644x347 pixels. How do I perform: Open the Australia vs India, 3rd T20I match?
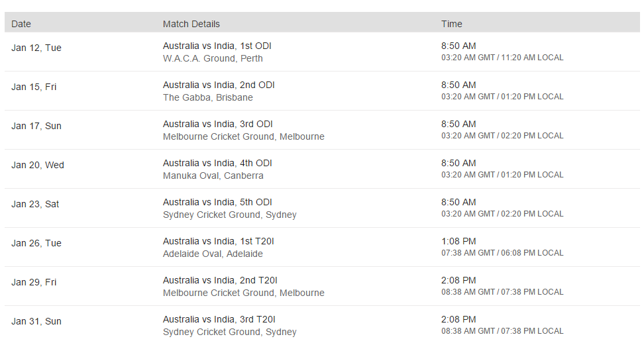[x=220, y=320]
